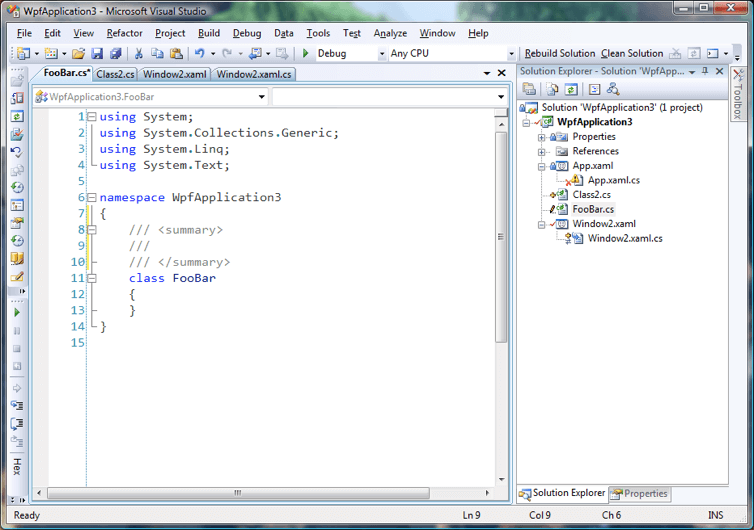Collapse the App.xaml tree node
The image size is (754, 530).
pyautogui.click(x=541, y=166)
